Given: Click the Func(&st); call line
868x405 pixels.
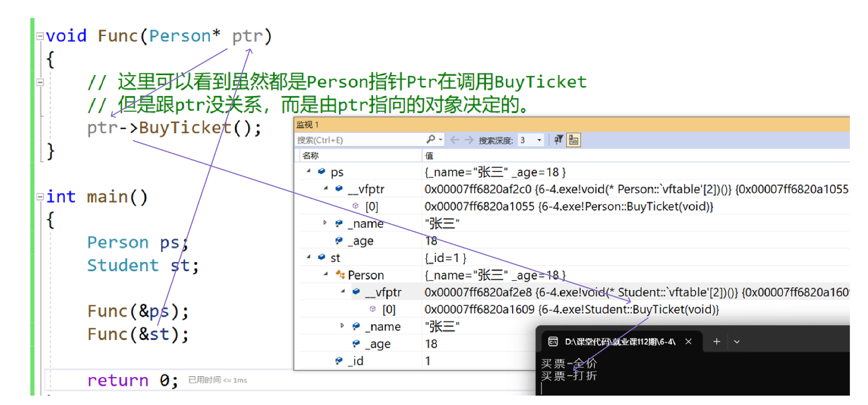Looking at the screenshot, I should point(138,334).
